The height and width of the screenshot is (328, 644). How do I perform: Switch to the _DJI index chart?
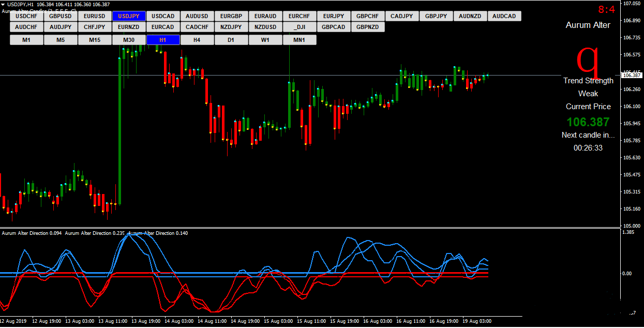click(299, 27)
